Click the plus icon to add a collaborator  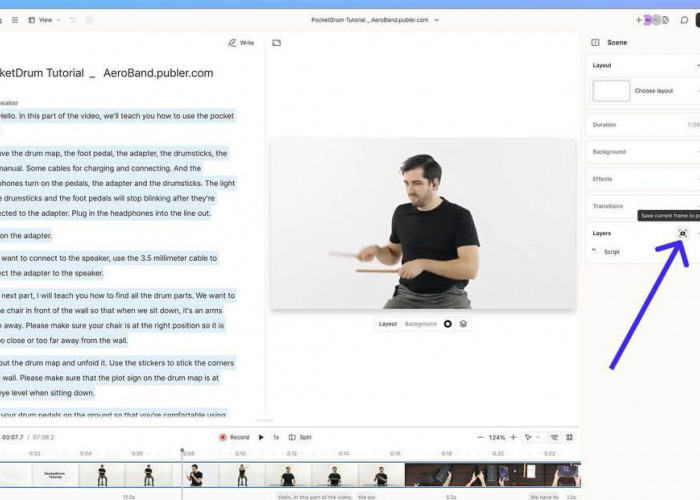click(x=638, y=20)
